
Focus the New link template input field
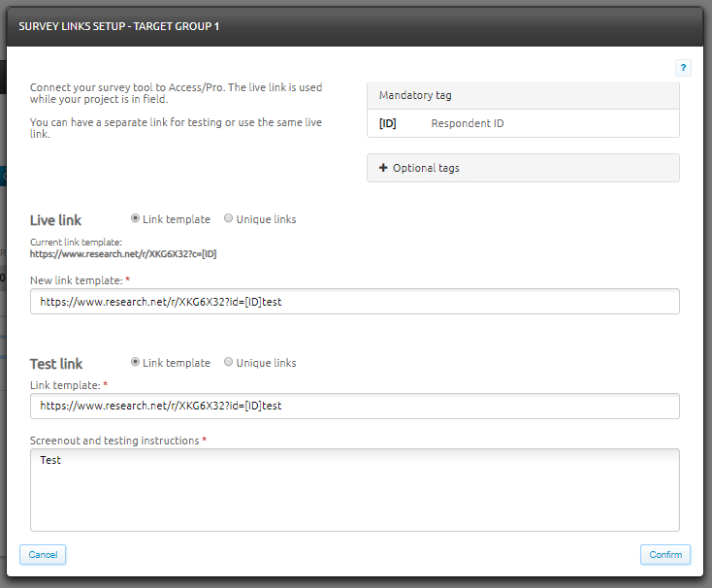(354, 302)
